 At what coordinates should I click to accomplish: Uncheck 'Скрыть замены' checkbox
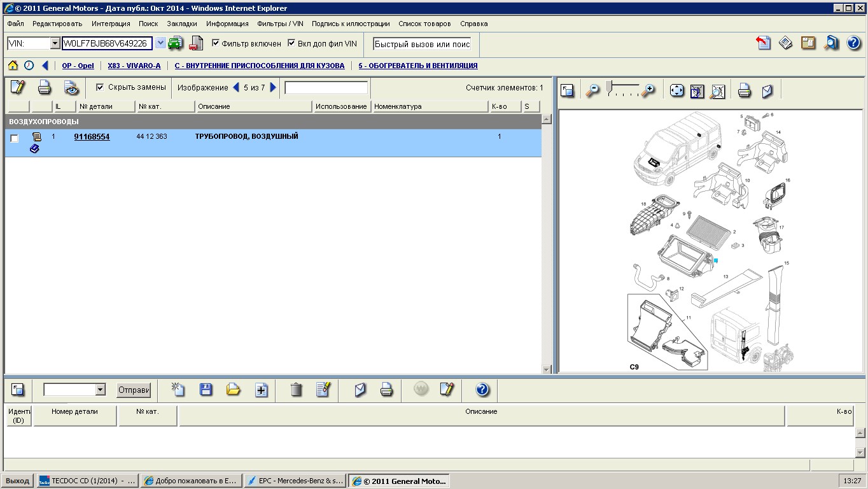click(100, 87)
